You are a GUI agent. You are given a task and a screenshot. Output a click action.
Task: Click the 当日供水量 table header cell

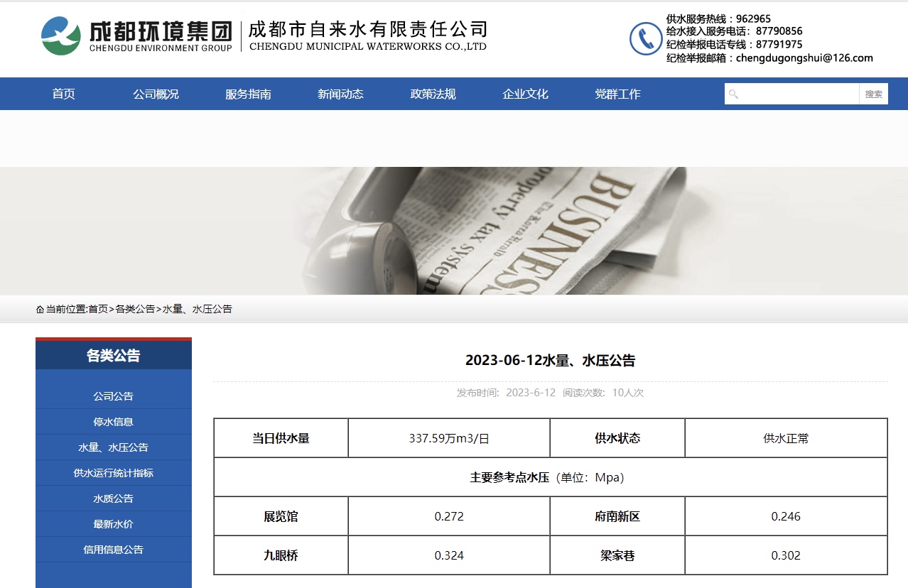(x=281, y=438)
